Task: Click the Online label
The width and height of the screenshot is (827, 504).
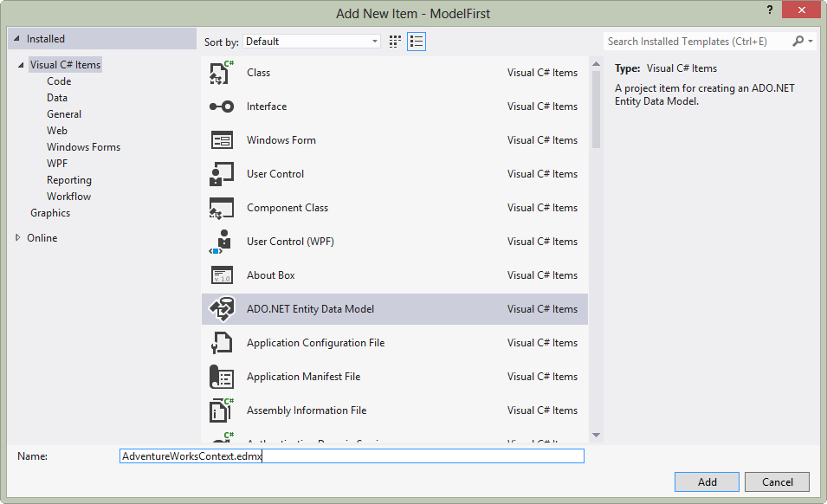Action: tap(42, 238)
